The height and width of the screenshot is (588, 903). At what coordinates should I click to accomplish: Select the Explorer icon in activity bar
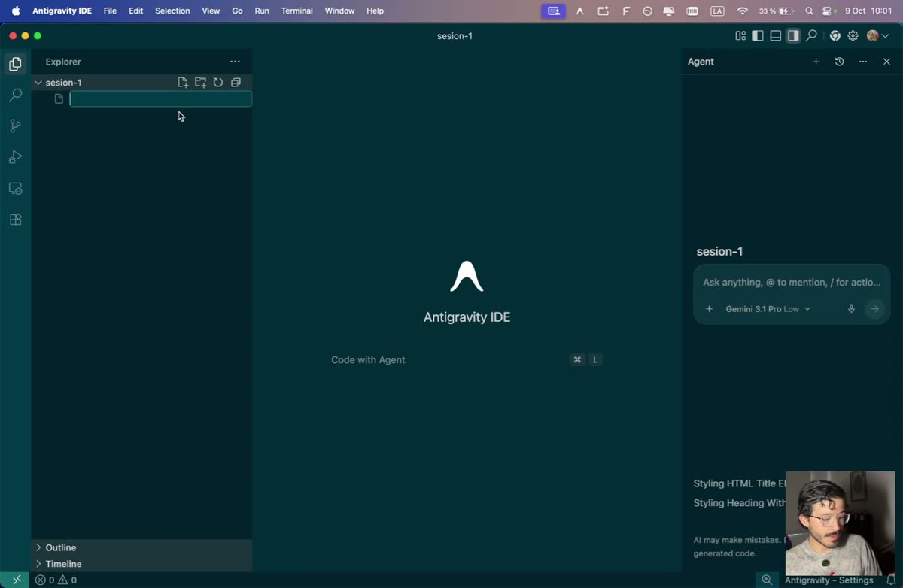[x=15, y=65]
